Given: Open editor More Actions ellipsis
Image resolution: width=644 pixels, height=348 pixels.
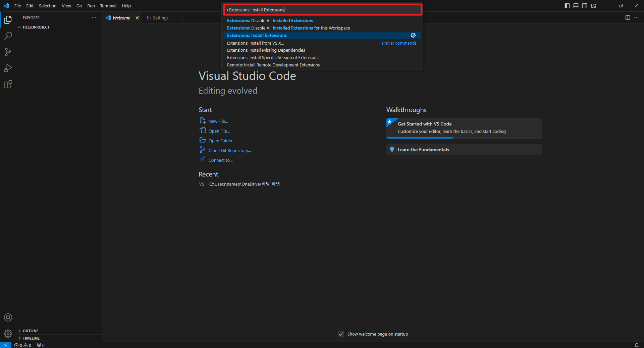Looking at the screenshot, I should pos(636,18).
